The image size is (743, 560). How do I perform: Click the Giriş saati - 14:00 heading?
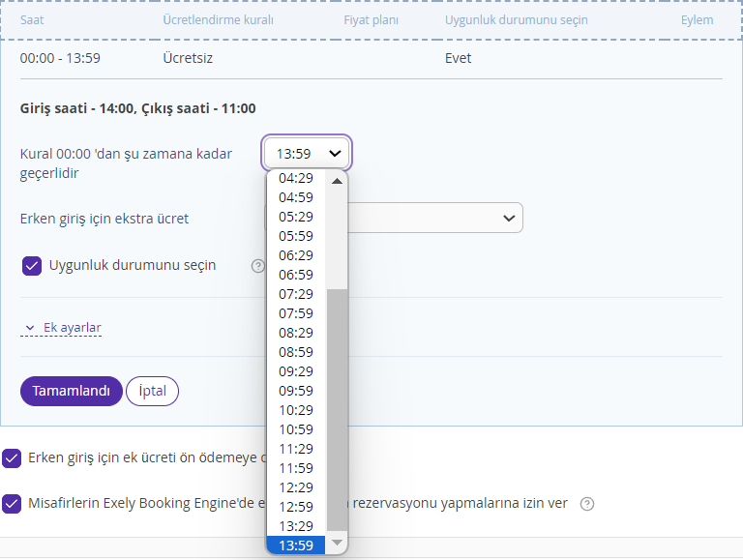pos(138,108)
